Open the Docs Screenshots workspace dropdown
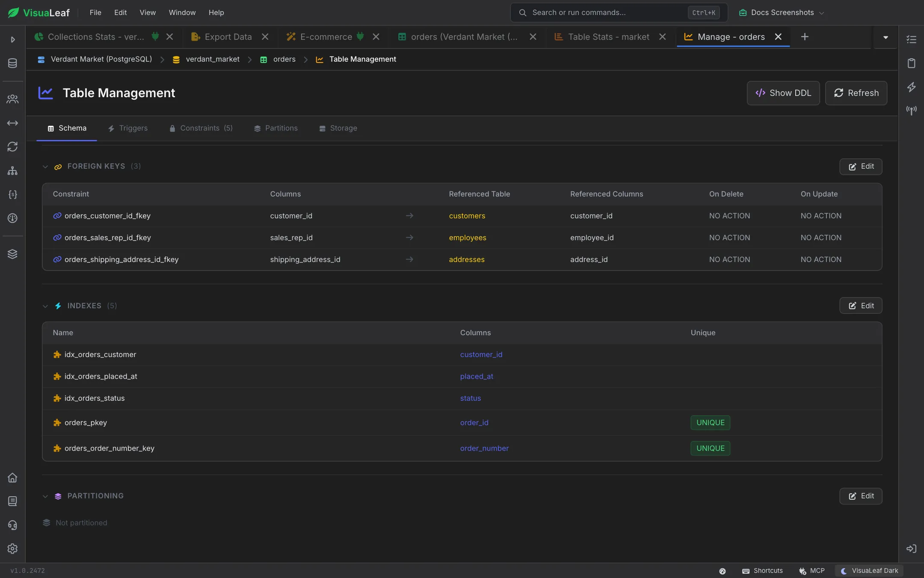The height and width of the screenshot is (578, 924). point(782,12)
